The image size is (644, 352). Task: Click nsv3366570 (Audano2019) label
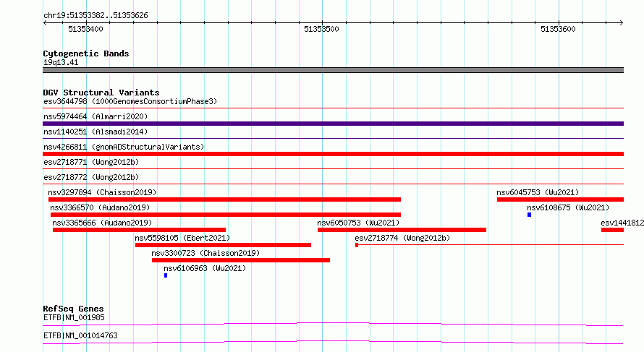(100, 207)
